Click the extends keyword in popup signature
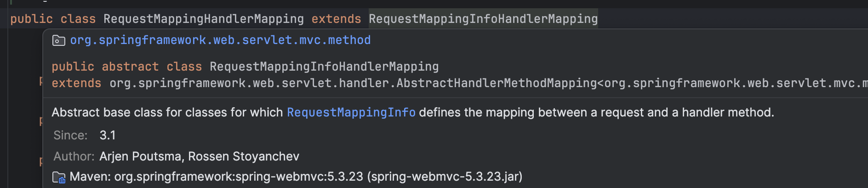868x188 pixels. [x=76, y=83]
